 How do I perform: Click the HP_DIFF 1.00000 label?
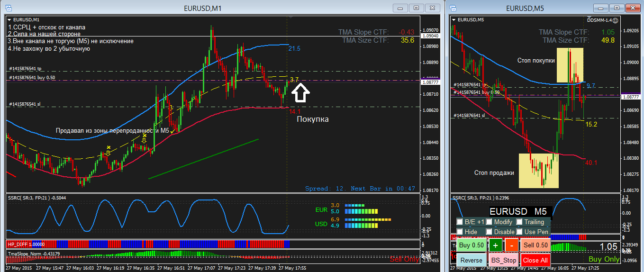[x=25, y=244]
